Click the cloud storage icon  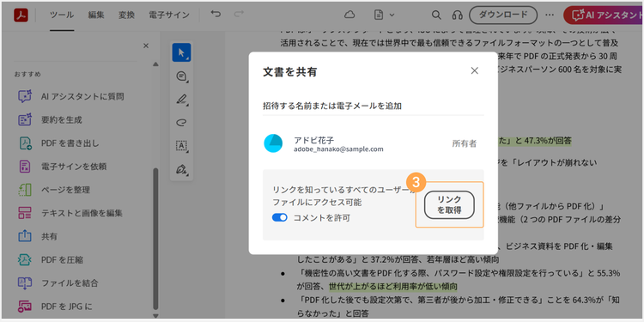(x=349, y=15)
